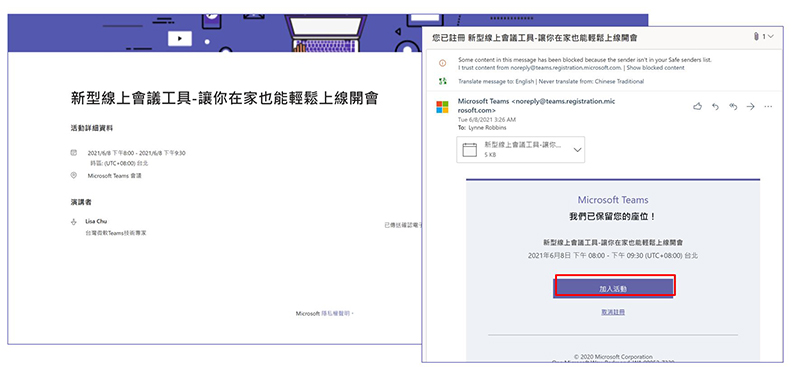Screen dimensions: 792x367
Task: Click the Forward arrow icon
Action: click(751, 107)
